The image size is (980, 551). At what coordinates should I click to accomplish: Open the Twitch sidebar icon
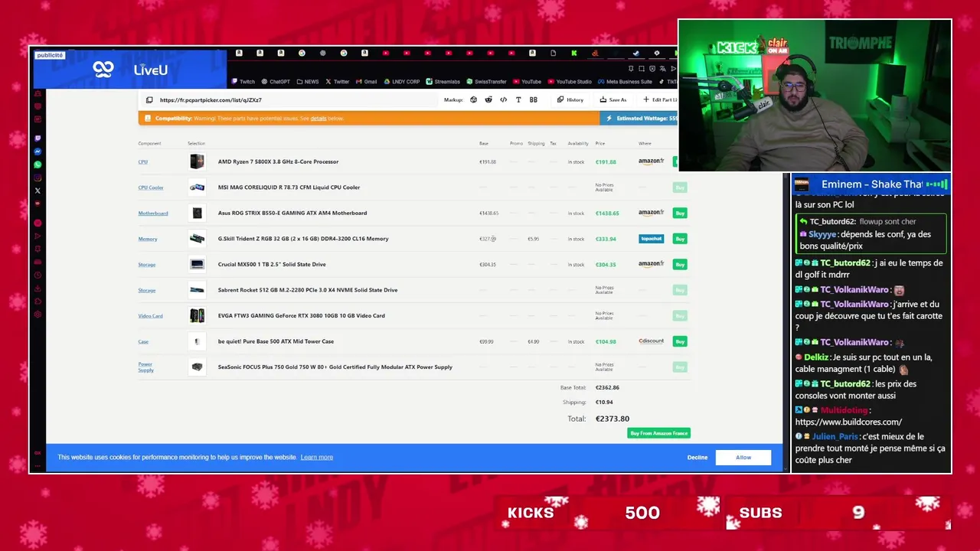[38, 139]
